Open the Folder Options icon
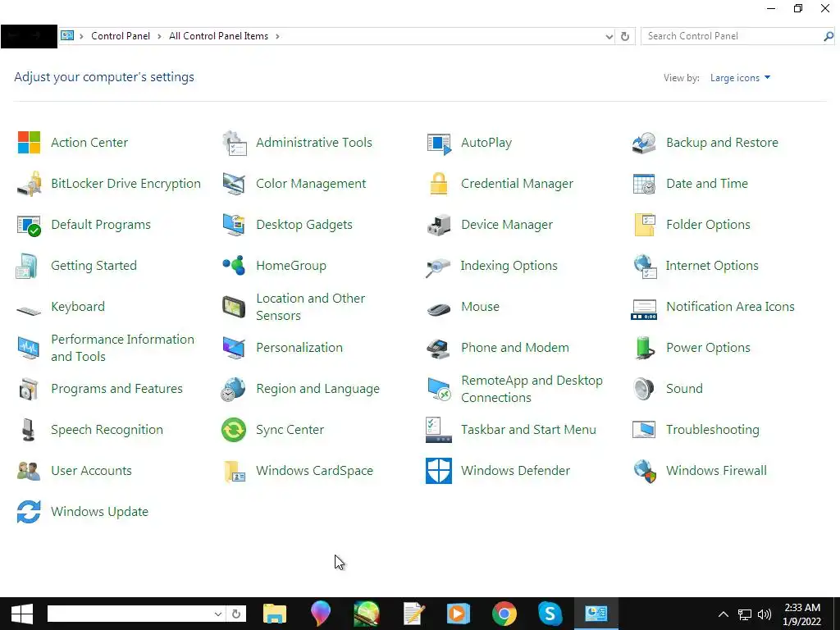This screenshot has height=630, width=840. coord(645,225)
